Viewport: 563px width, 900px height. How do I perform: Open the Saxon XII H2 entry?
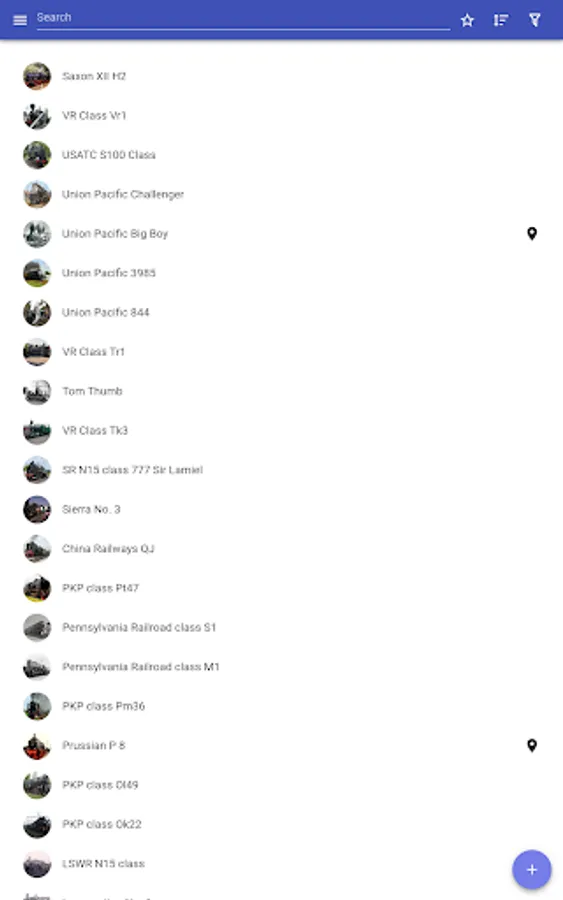pyautogui.click(x=281, y=76)
